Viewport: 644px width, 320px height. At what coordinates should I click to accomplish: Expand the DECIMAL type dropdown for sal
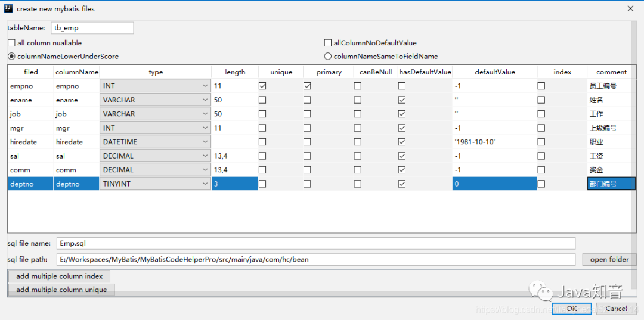point(155,156)
